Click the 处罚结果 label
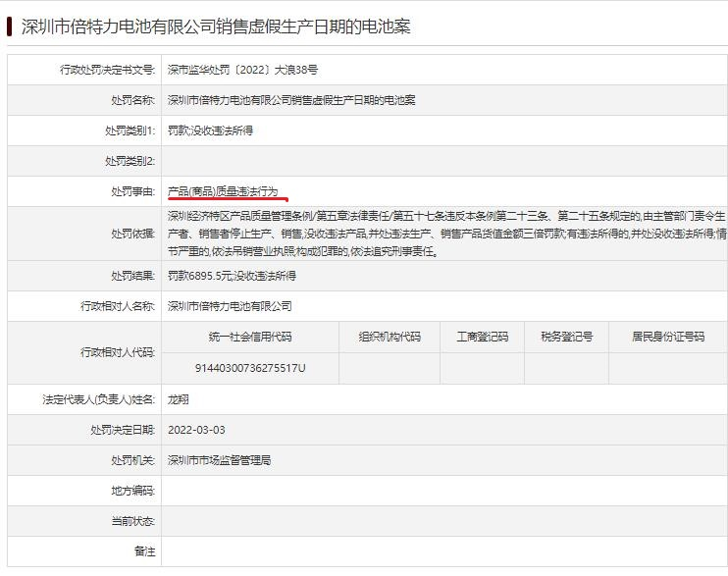This screenshot has width=728, height=576. [x=132, y=276]
